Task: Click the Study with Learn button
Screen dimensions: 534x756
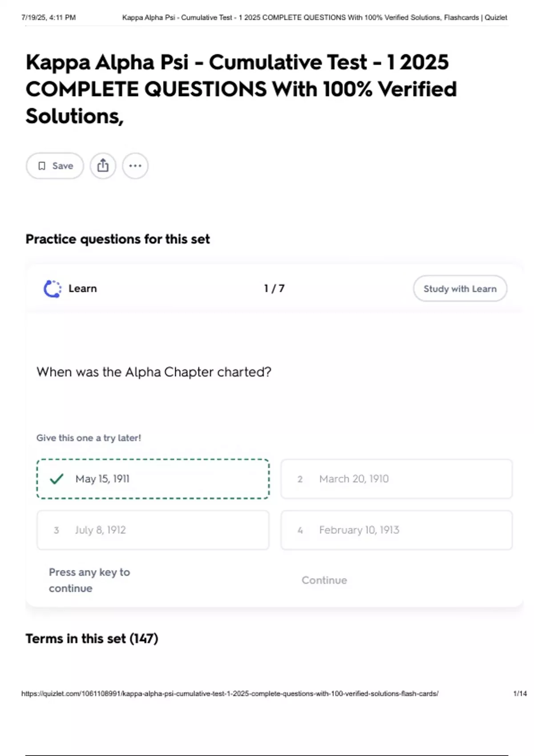Action: [460, 288]
